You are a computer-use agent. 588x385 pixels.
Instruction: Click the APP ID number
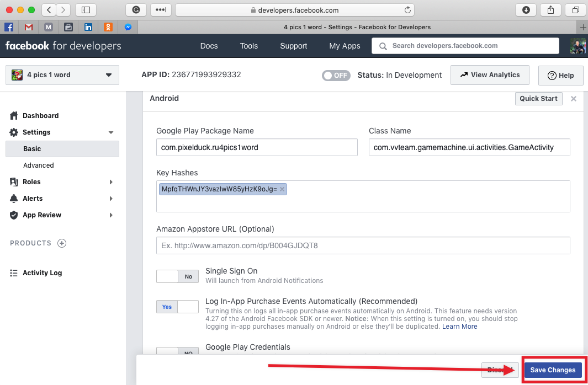[x=206, y=74]
